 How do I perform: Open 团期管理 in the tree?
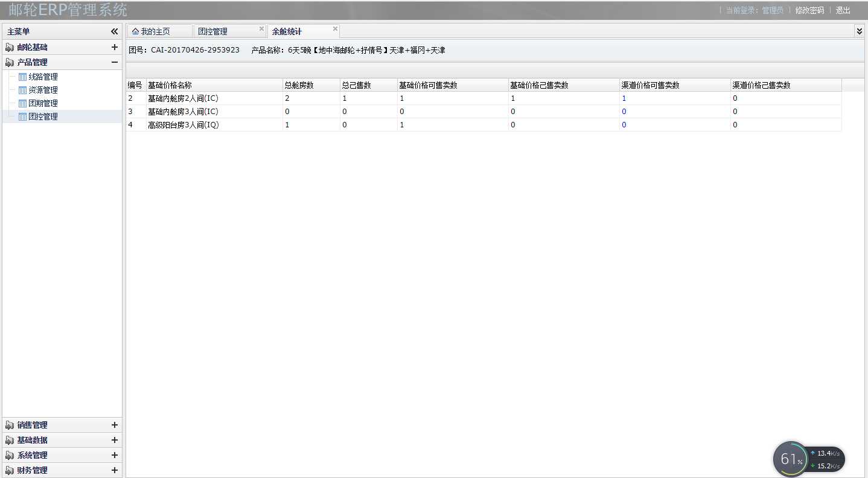tap(43, 103)
